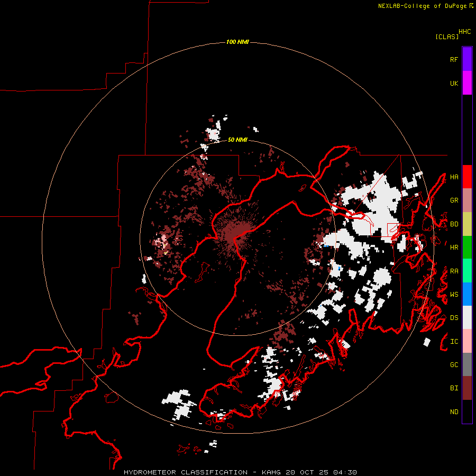Image resolution: width=476 pixels, height=476 pixels.
Task: Click the RA legend label
Action: pyautogui.click(x=454, y=271)
